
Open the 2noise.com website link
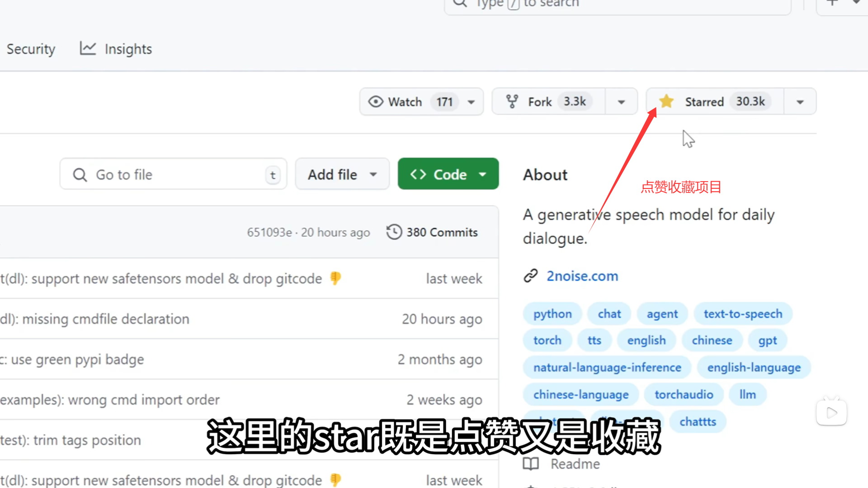click(582, 276)
